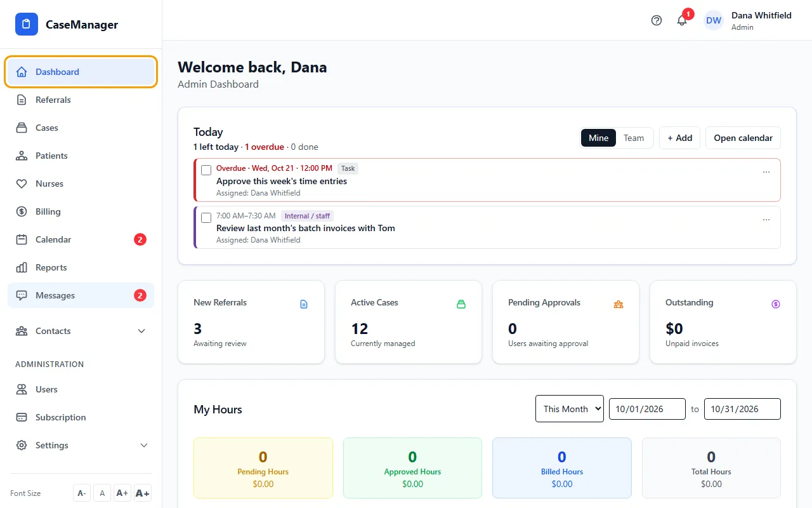Click the start date field 10/01/2026

pos(647,409)
